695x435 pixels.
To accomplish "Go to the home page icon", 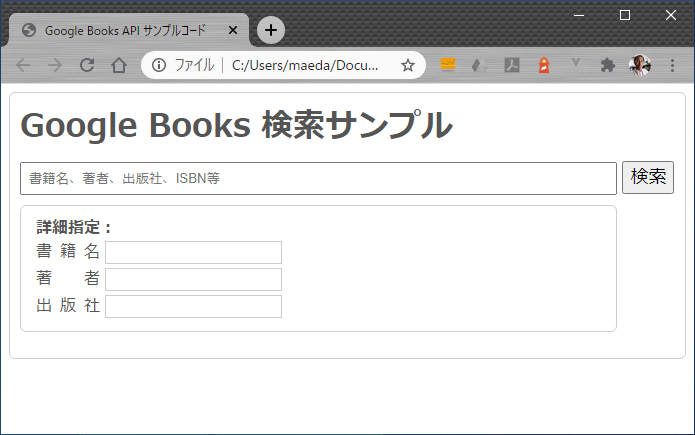I will [119, 65].
